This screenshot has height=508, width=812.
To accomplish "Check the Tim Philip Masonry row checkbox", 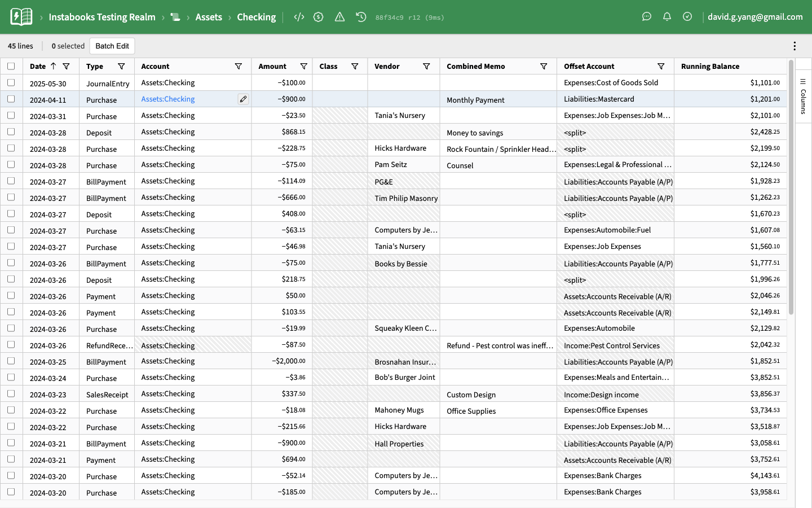I will (11, 197).
